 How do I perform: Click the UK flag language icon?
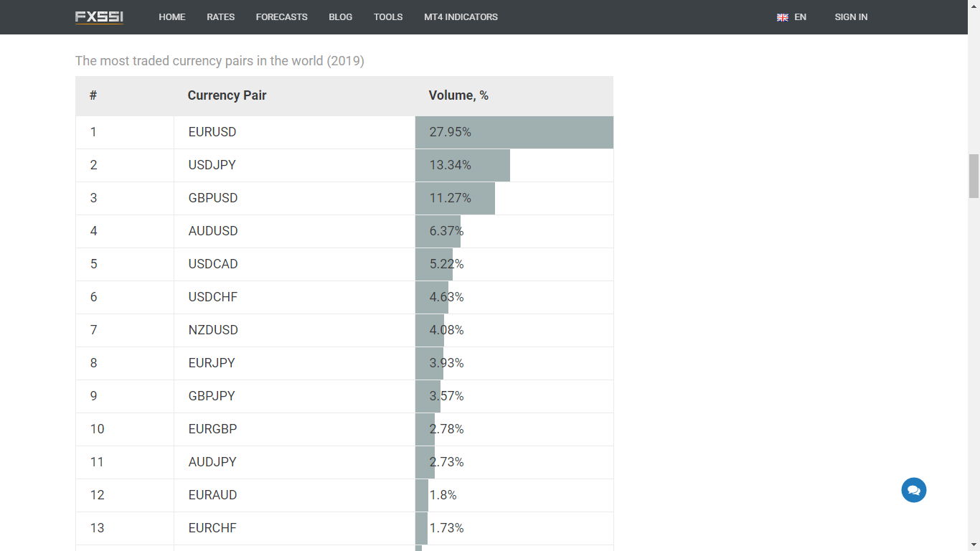pos(783,17)
